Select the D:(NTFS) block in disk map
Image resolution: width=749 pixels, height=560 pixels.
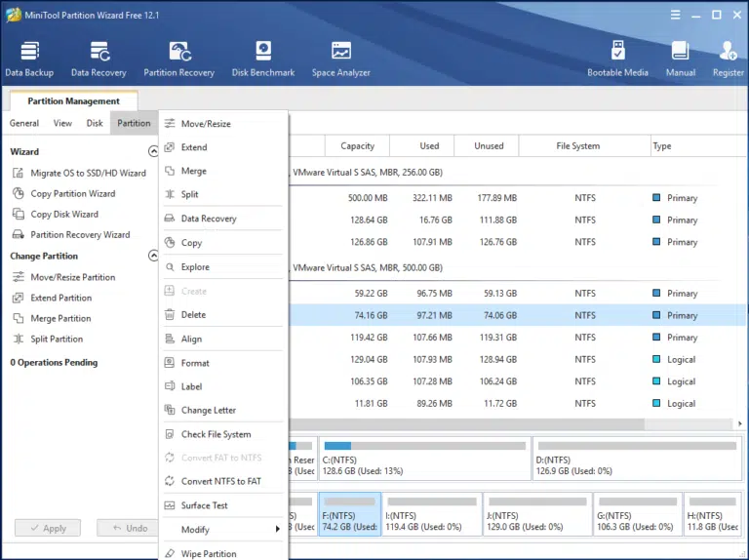coord(637,459)
